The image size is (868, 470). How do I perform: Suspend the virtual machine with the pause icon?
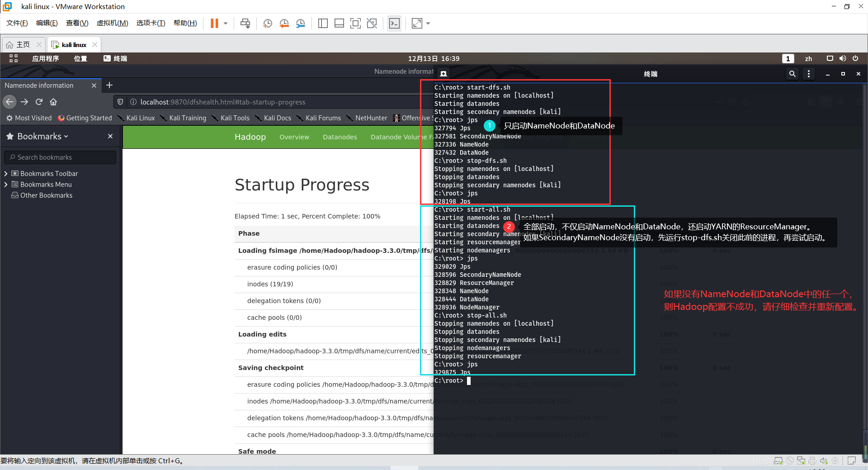(x=213, y=23)
